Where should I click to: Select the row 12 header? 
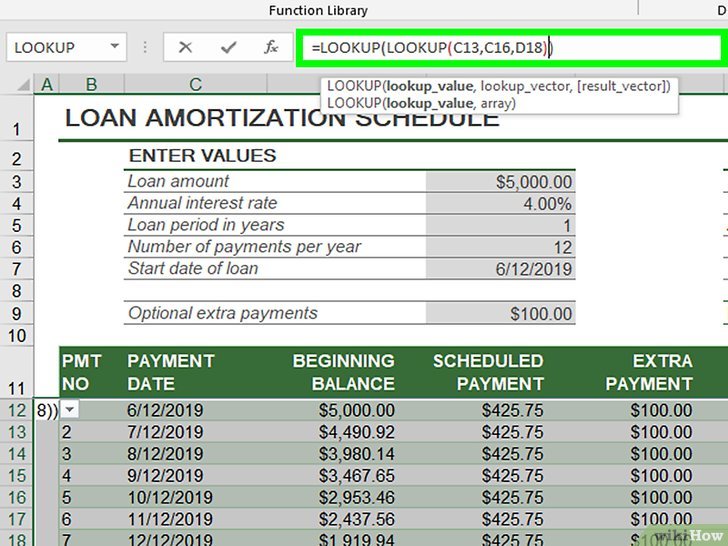click(17, 408)
